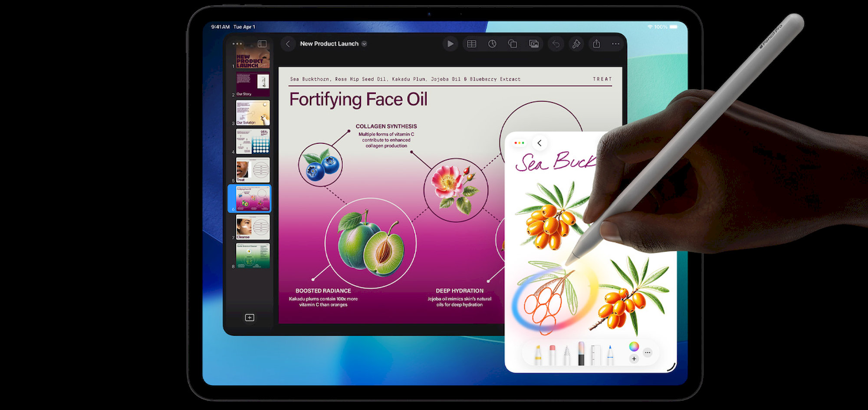Select the Image Wand tool
Viewport: 868px width, 410px height.
pos(581,354)
